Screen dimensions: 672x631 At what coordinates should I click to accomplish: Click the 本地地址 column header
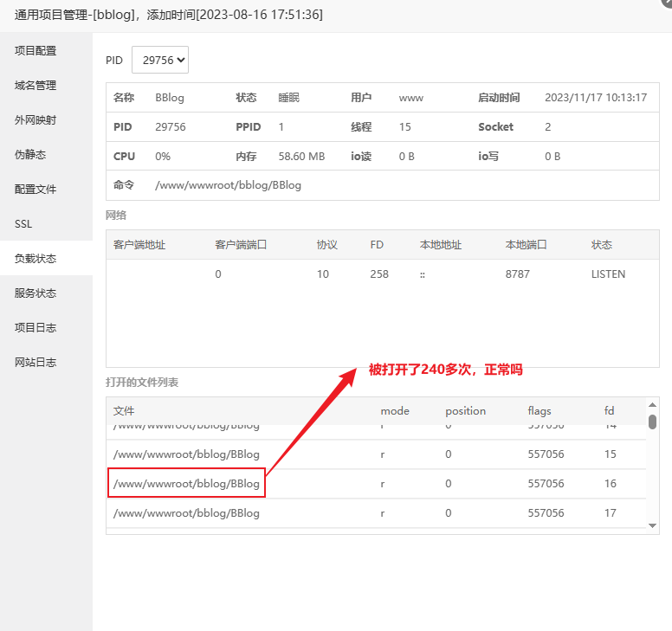441,245
